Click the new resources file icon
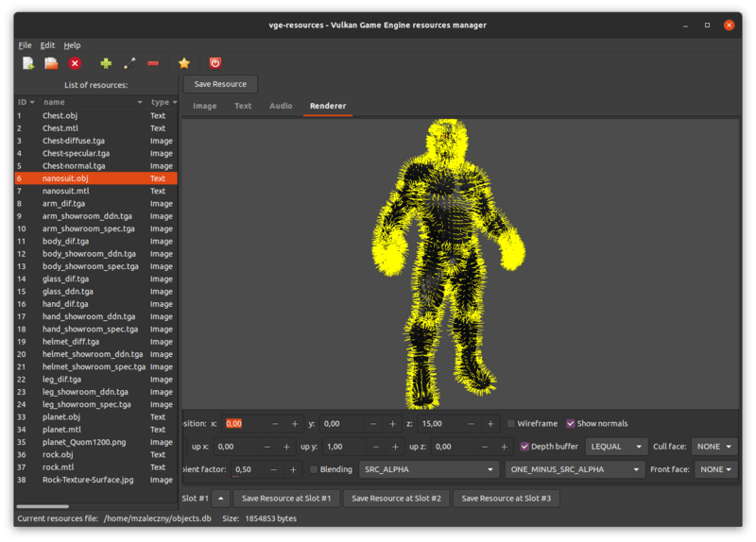The width and height of the screenshot is (756, 542). point(28,63)
